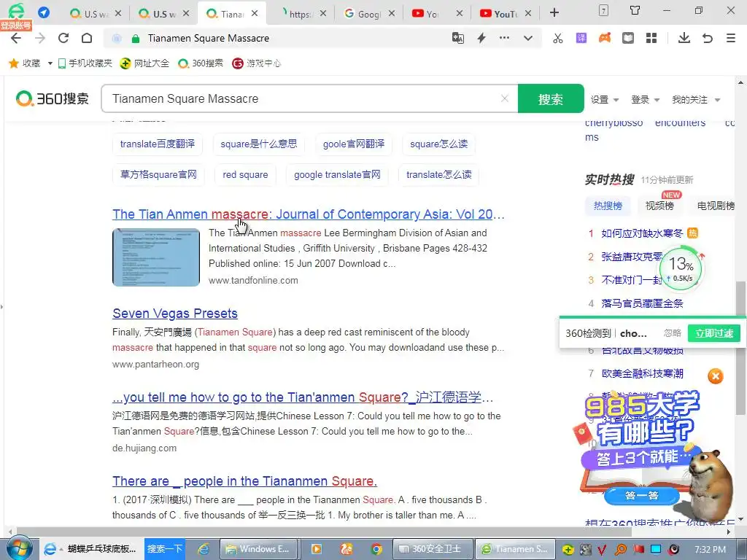This screenshot has height=560, width=747.
Task: Open Windows Explorer taskbar button
Action: (259, 548)
